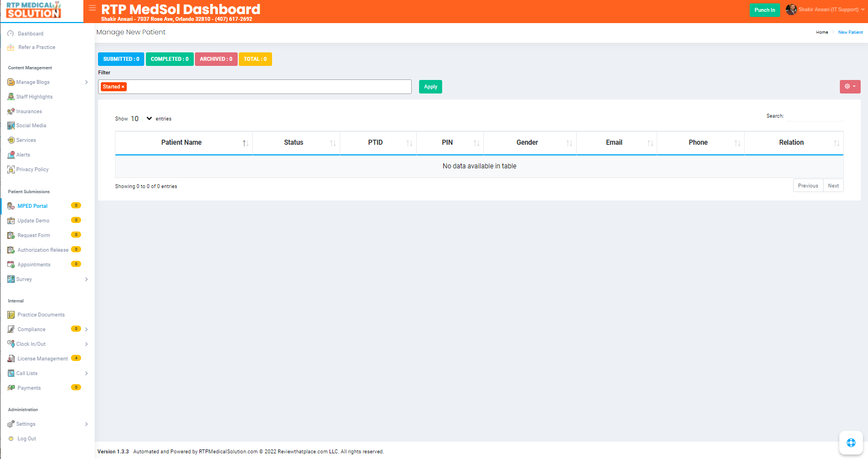This screenshot has width=868, height=459.
Task: Open the Appointments menu item
Action: [34, 265]
